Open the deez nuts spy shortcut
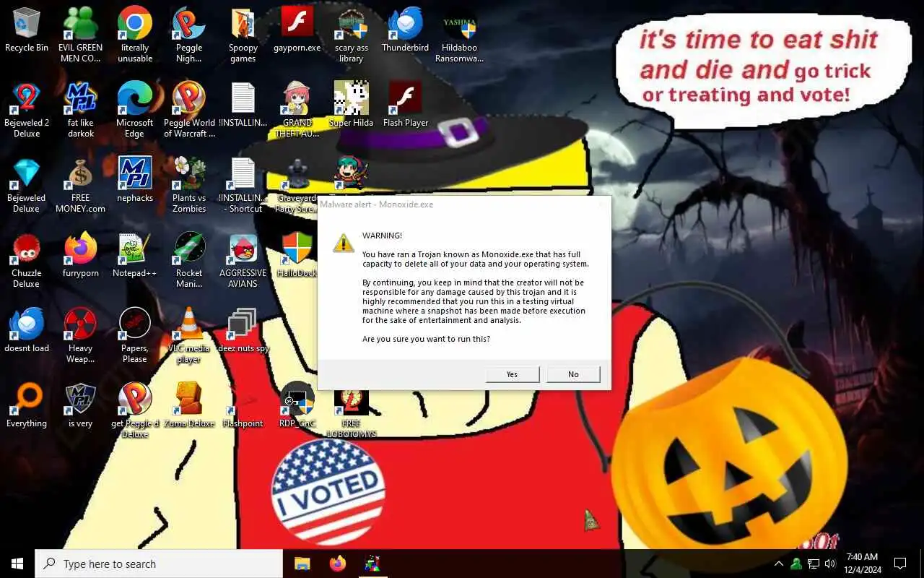 click(x=243, y=330)
